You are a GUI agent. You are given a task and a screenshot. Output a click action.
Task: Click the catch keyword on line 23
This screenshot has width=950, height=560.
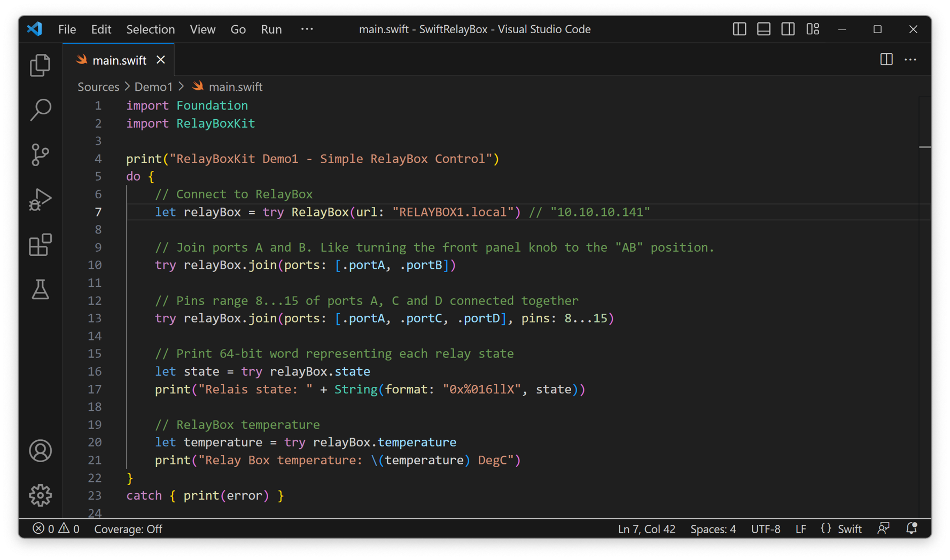point(144,496)
